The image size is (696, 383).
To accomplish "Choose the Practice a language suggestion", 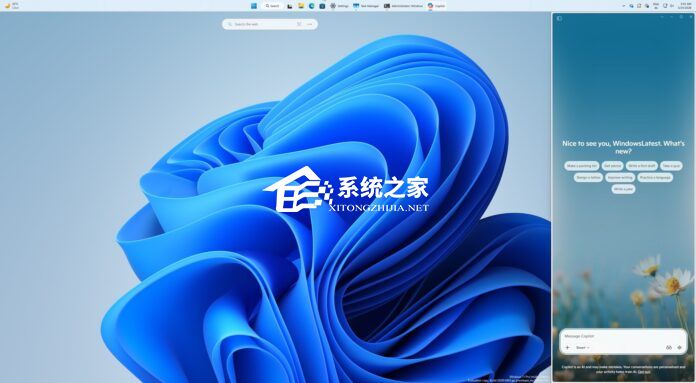I will point(655,177).
